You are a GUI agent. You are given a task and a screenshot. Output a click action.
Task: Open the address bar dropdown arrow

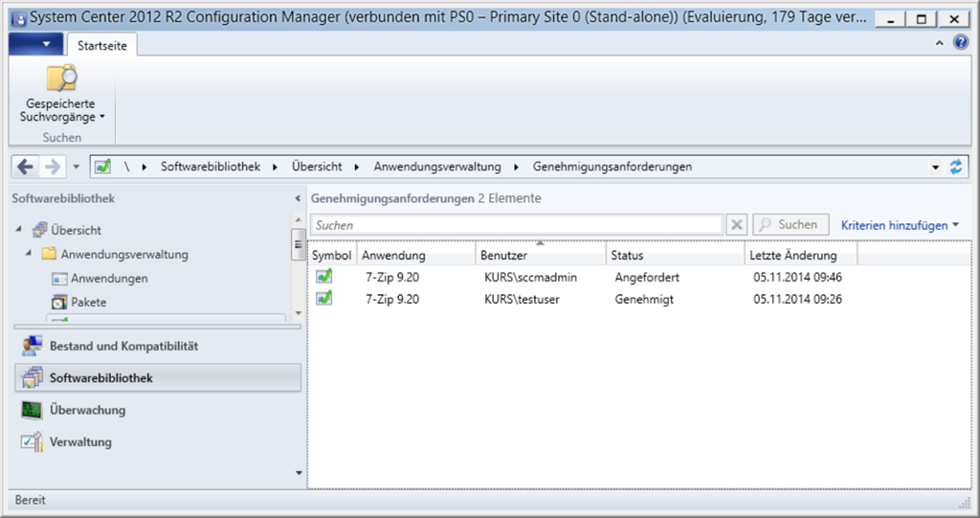[935, 167]
